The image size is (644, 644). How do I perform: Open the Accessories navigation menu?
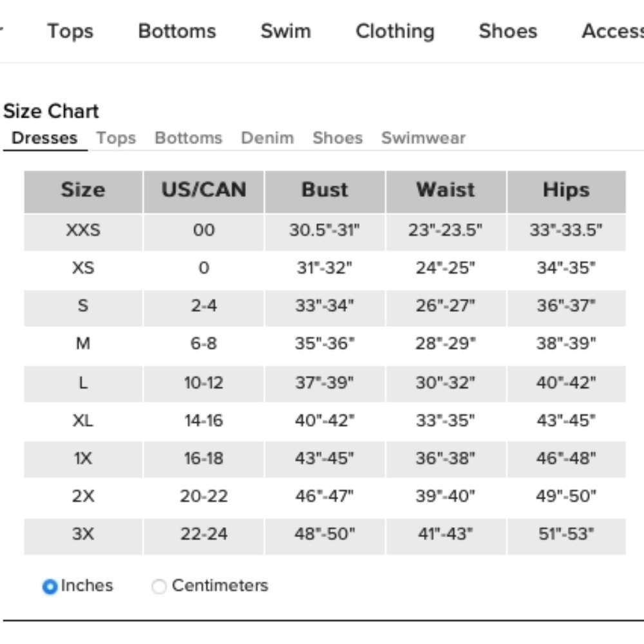pos(613,31)
